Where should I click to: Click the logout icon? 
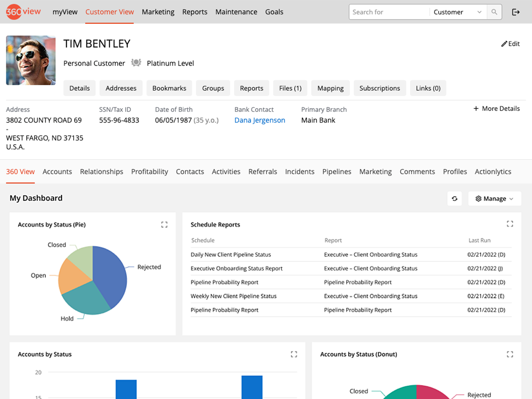pyautogui.click(x=516, y=12)
